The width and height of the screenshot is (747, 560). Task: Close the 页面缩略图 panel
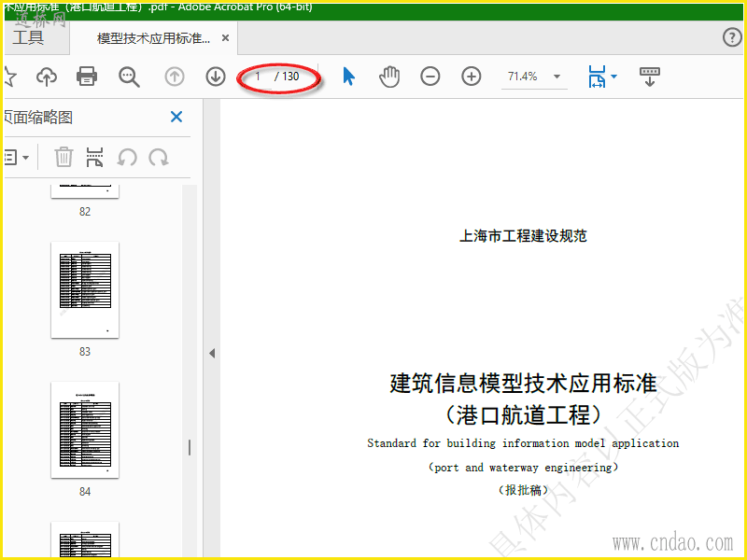point(176,117)
